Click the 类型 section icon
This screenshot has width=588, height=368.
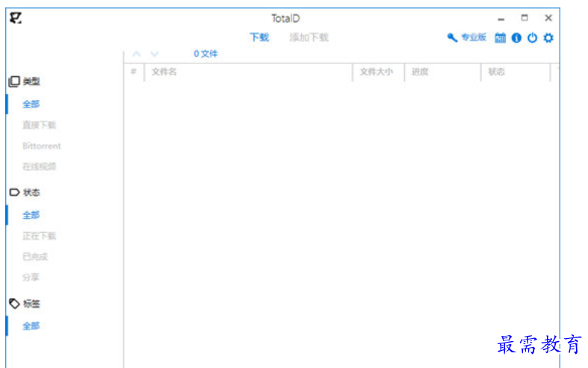[14, 81]
